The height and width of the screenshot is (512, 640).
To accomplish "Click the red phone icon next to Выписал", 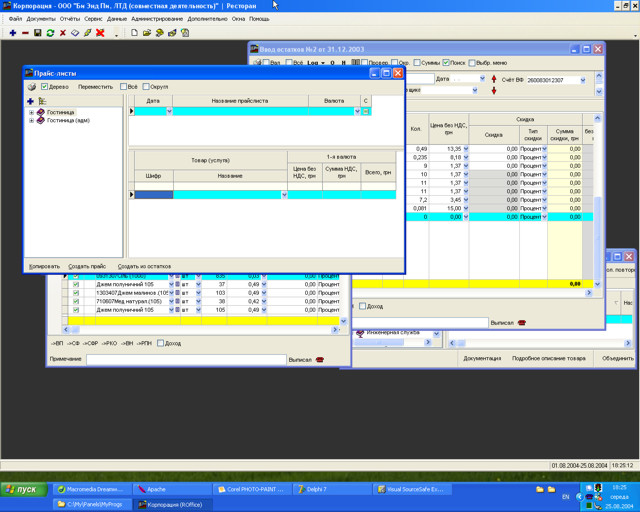I will [x=320, y=359].
